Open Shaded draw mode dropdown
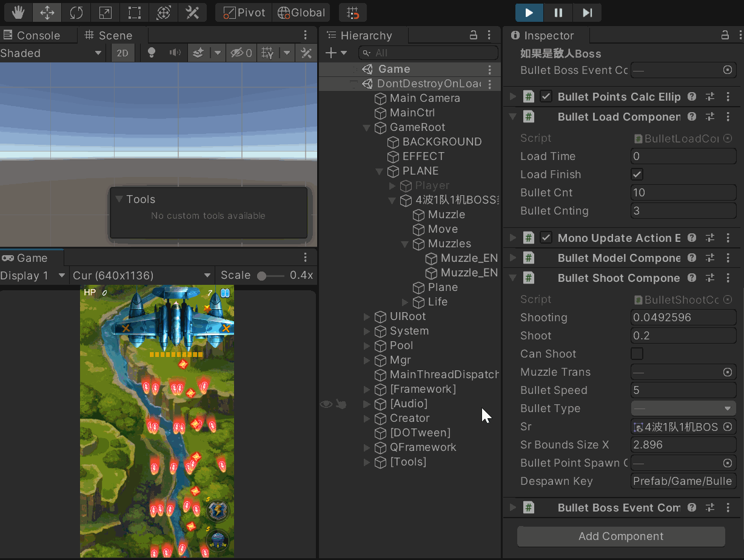744x560 pixels. pyautogui.click(x=52, y=53)
